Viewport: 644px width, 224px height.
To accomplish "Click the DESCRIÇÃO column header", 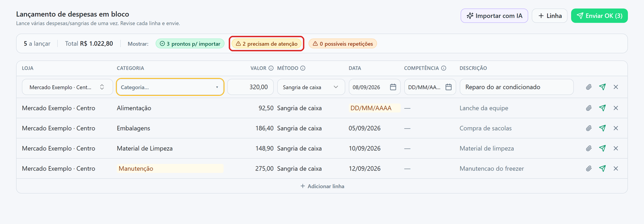I will 473,68.
